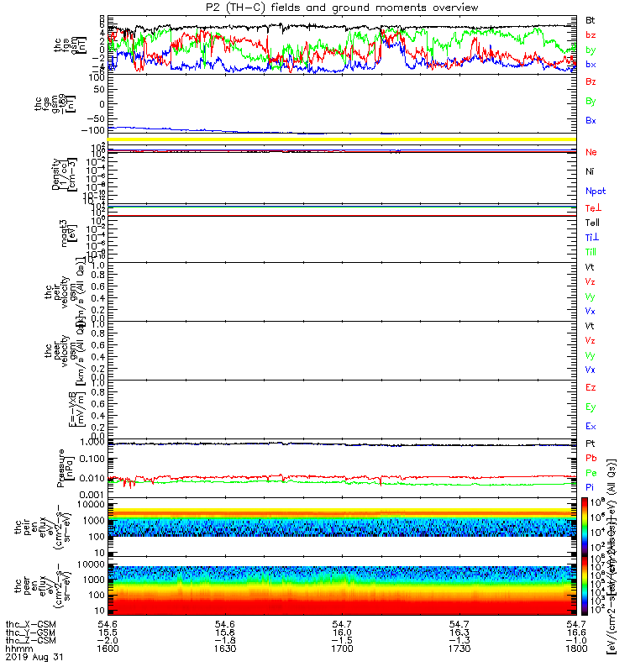
Task: Click the Y-GSM value '16.3'
Action: [459, 633]
